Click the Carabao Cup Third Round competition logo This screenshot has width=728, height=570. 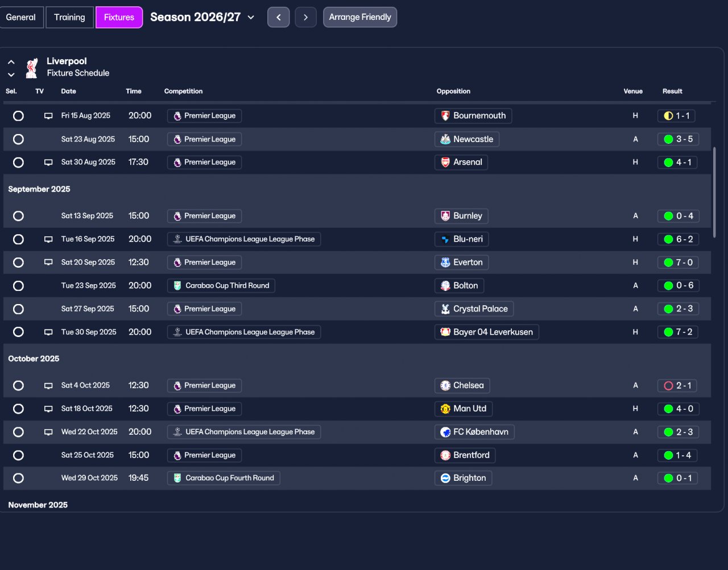(x=177, y=286)
